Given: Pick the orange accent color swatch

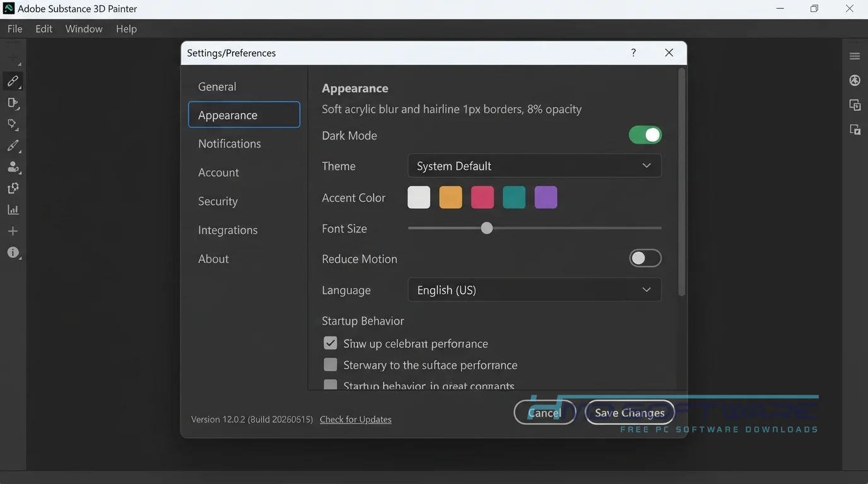Looking at the screenshot, I should [450, 197].
